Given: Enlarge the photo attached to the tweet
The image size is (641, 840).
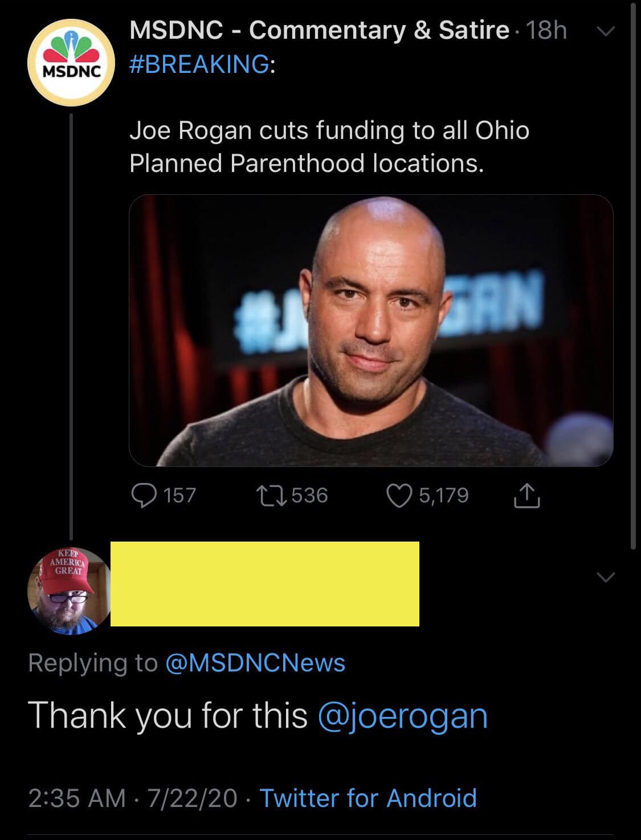Looking at the screenshot, I should [x=371, y=330].
